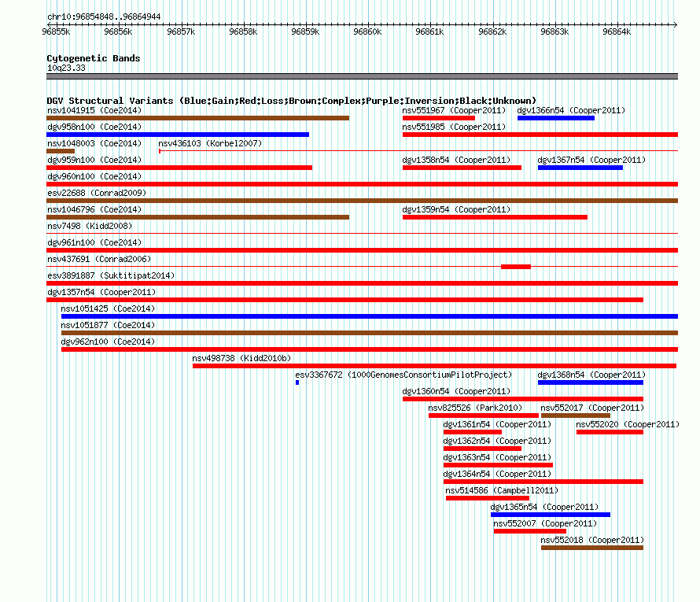Screen dimensions: 700x602
Task: Click dgv1357n54 (Cooper2011) label
Action: click(101, 292)
